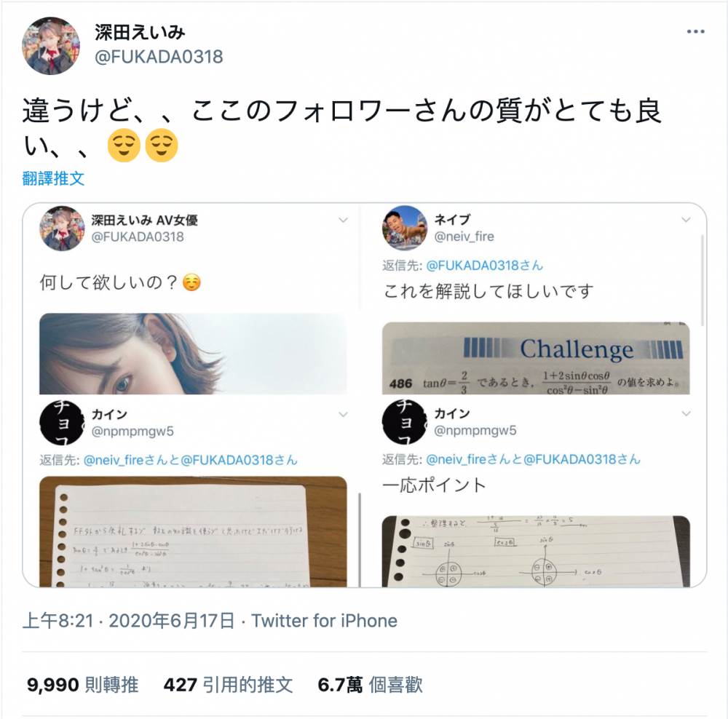Open chevron menu on second カイン tweet

click(x=686, y=413)
